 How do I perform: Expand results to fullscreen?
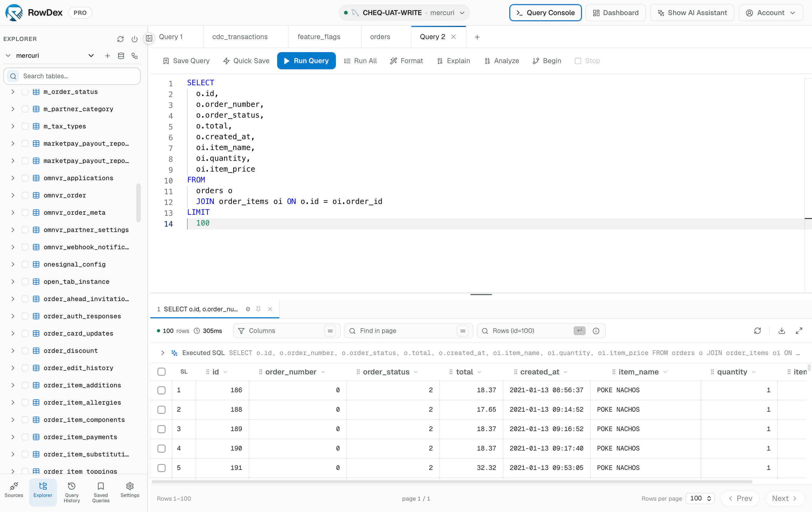799,331
